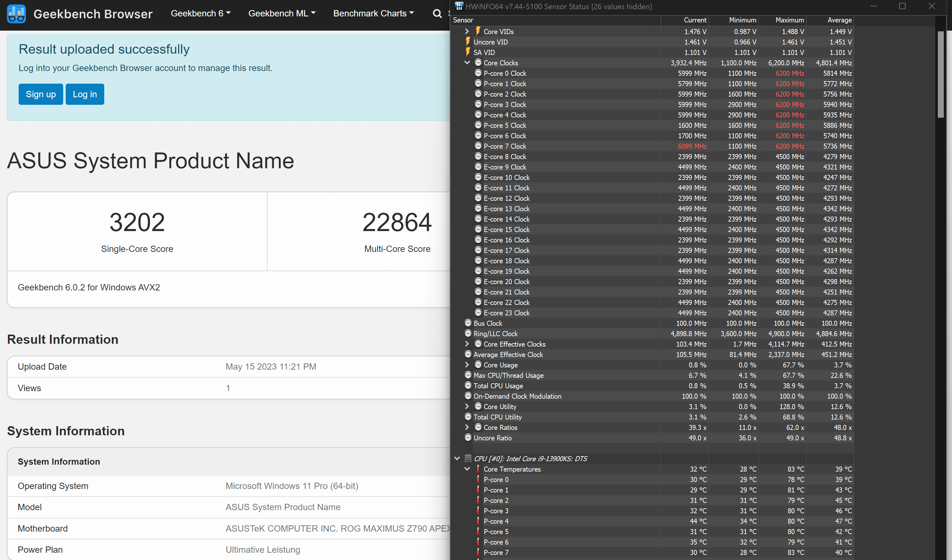This screenshot has width=952, height=560.
Task: Click the HWiNFO sensor list vertical scrollbar
Action: tap(940, 75)
